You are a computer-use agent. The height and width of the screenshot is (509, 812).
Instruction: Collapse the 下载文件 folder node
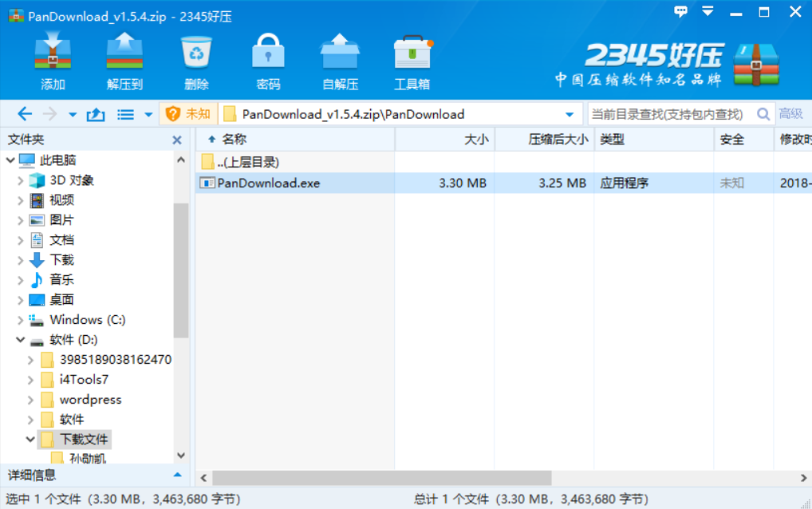tap(30, 440)
